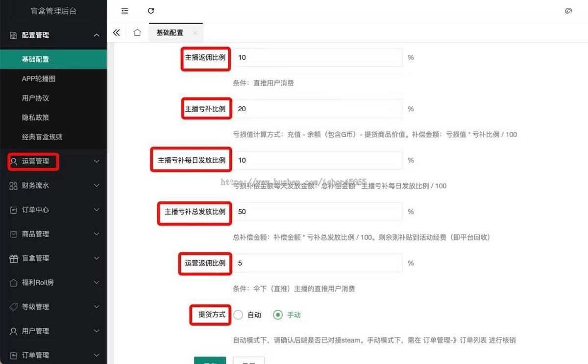Open 用户协议 in sidebar
The image size is (588, 364).
click(53, 98)
